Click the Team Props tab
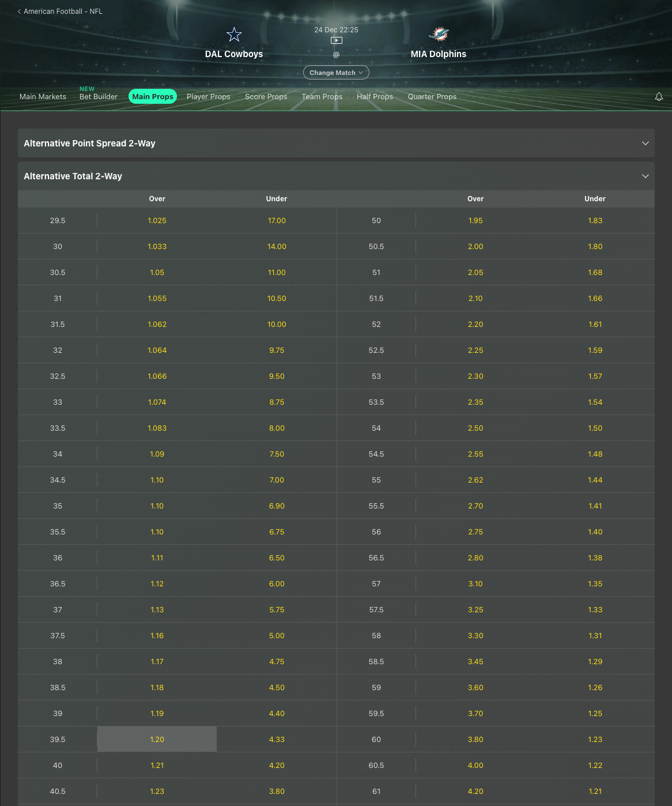 point(322,97)
